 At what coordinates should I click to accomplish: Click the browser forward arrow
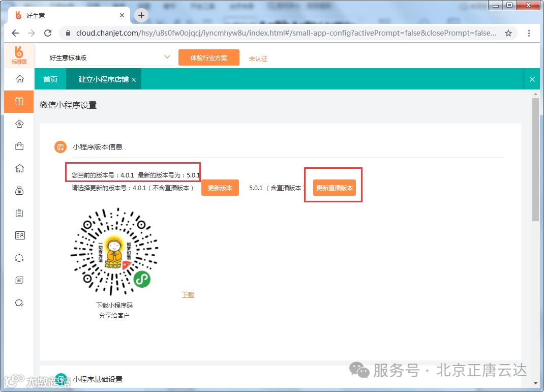point(32,33)
